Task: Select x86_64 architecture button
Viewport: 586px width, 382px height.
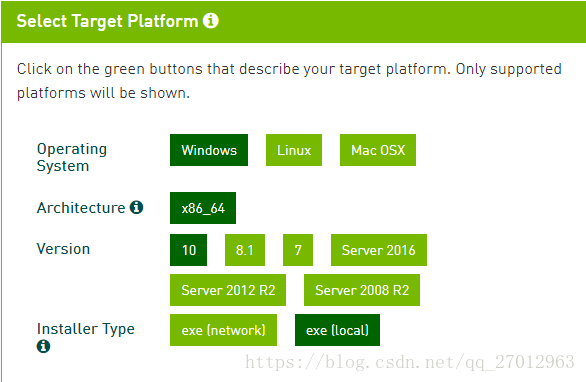Action: 203,208
